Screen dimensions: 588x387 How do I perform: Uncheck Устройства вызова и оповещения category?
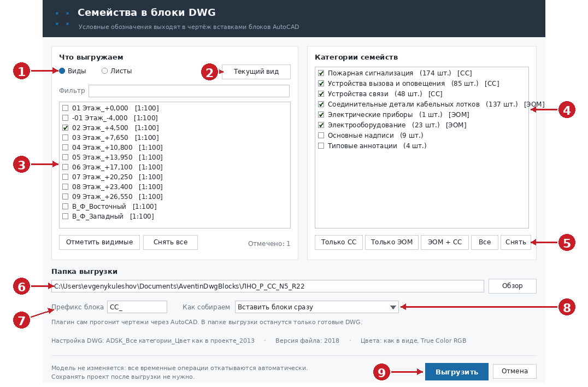pyautogui.click(x=321, y=83)
